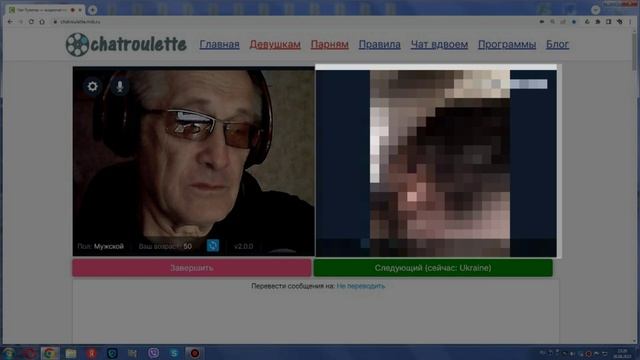The image size is (640, 360).
Task: Reload the page with the refresh icon
Action: tap(31, 22)
